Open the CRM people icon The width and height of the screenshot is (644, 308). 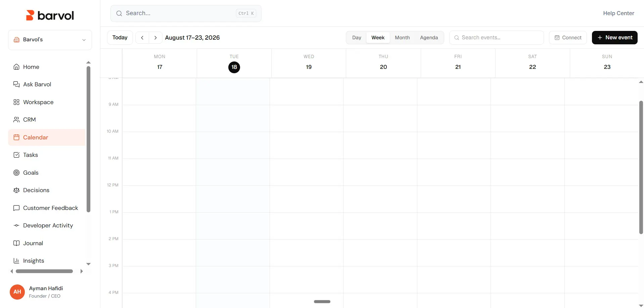(16, 120)
